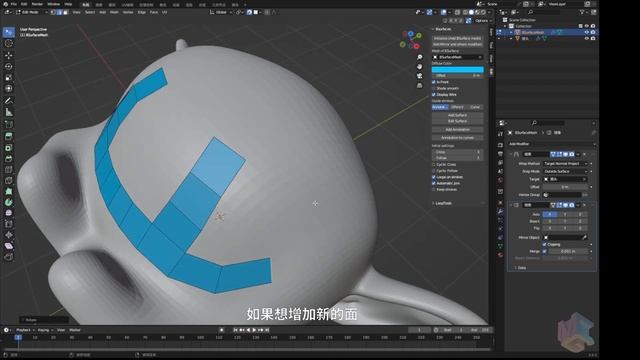Open the Render properties tab icon
This screenshot has width=640, height=360.
pos(500,145)
